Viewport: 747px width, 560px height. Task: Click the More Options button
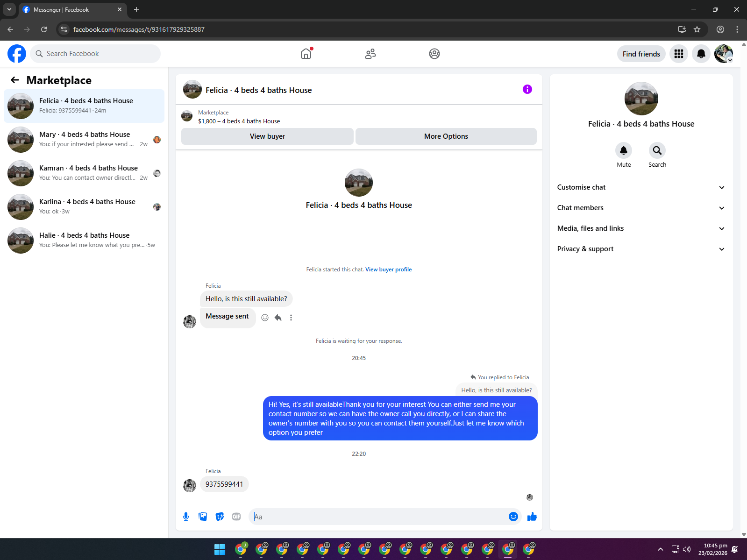(x=446, y=136)
